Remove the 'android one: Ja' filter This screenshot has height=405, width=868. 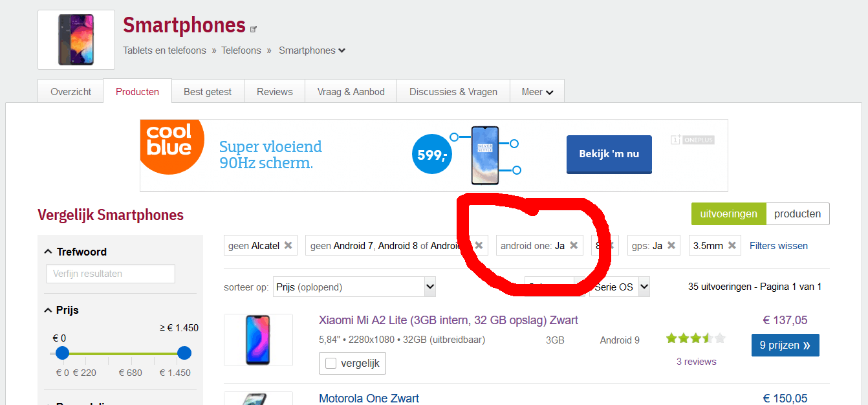click(574, 245)
